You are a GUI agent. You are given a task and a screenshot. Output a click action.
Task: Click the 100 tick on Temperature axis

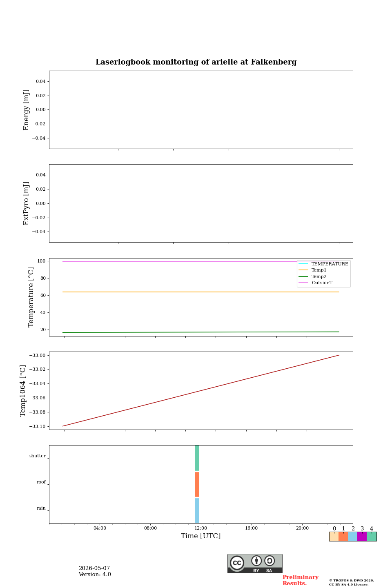point(42,261)
